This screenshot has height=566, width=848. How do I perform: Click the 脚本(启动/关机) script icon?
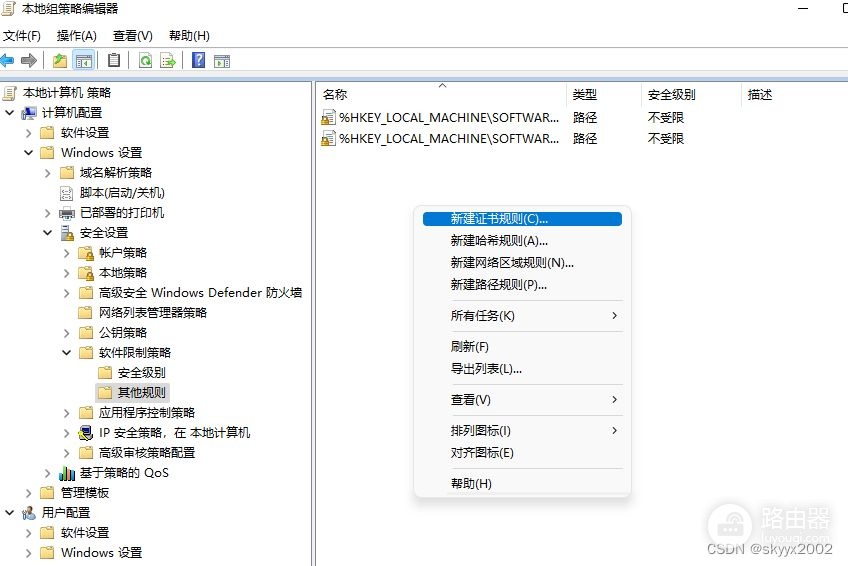(66, 193)
